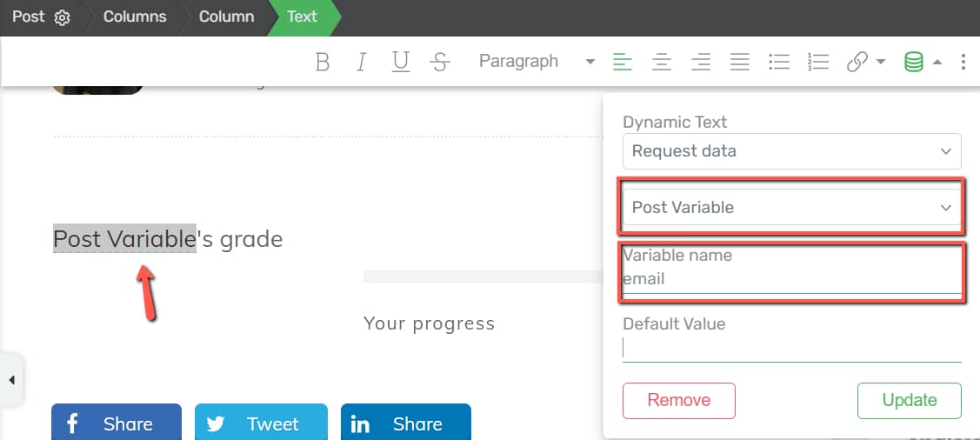Open the Paragraph style dropdown

click(536, 62)
